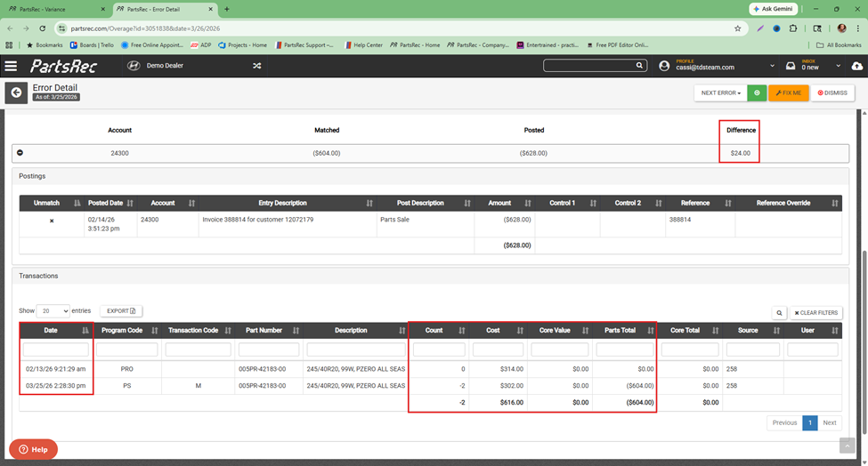868x466 pixels.
Task: Click Demo Dealer name
Action: 165,65
